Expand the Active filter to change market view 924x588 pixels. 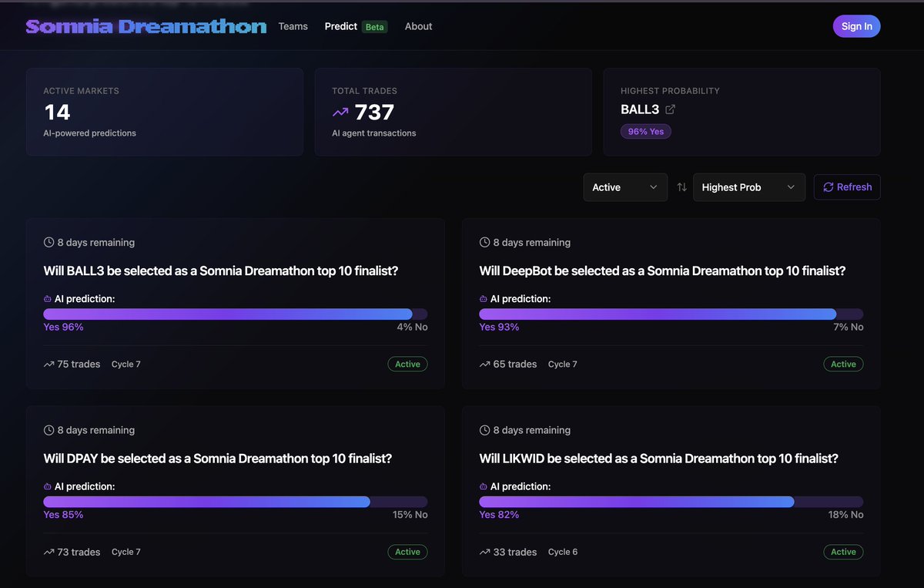click(625, 186)
